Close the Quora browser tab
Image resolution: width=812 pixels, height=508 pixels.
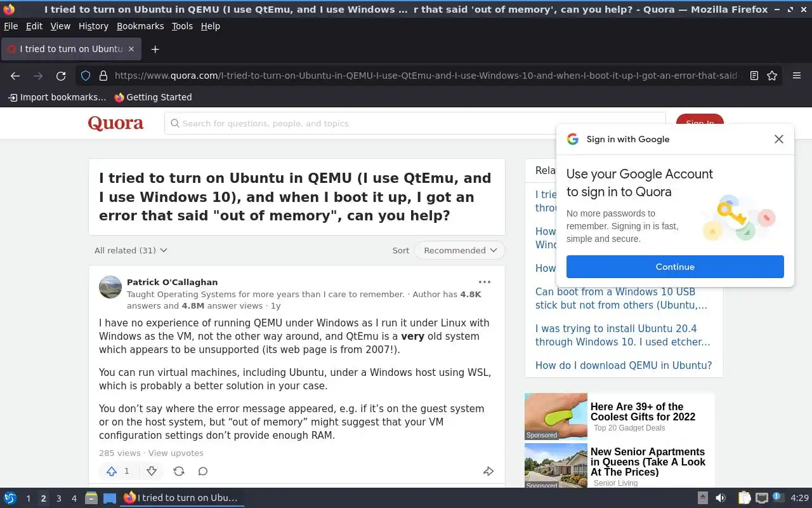coord(131,49)
